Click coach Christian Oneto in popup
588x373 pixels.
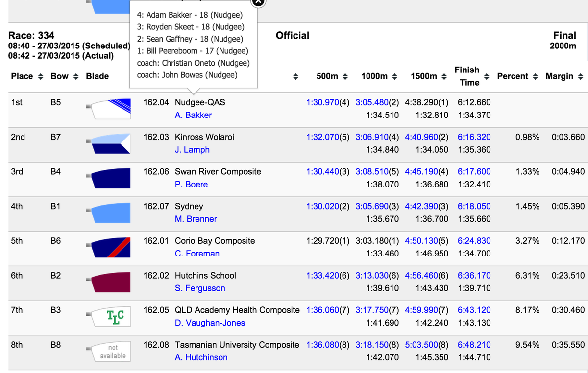[193, 63]
